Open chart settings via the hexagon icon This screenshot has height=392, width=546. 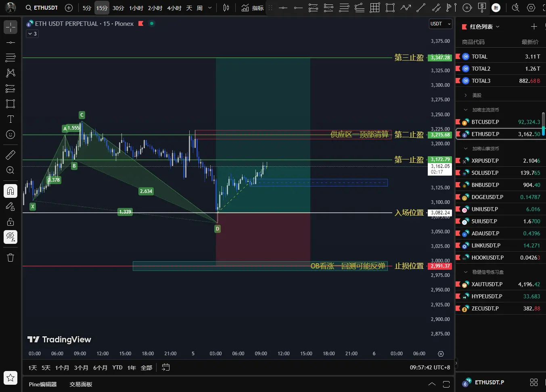(x=531, y=8)
